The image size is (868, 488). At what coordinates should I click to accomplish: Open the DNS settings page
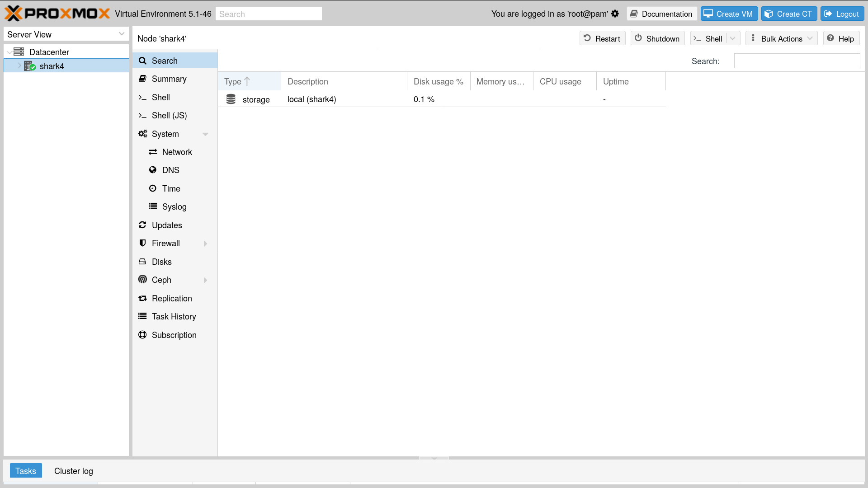point(170,170)
